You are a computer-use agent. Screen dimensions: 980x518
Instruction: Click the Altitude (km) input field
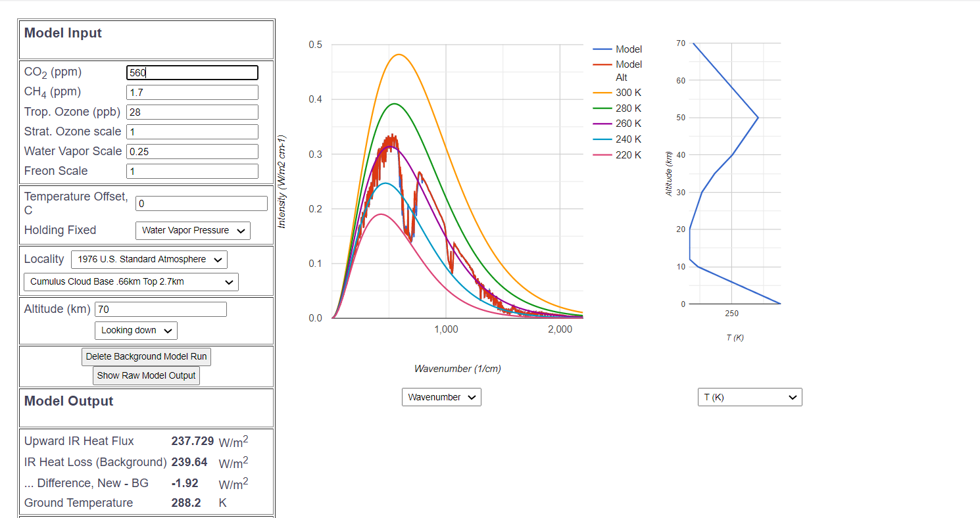pos(160,310)
